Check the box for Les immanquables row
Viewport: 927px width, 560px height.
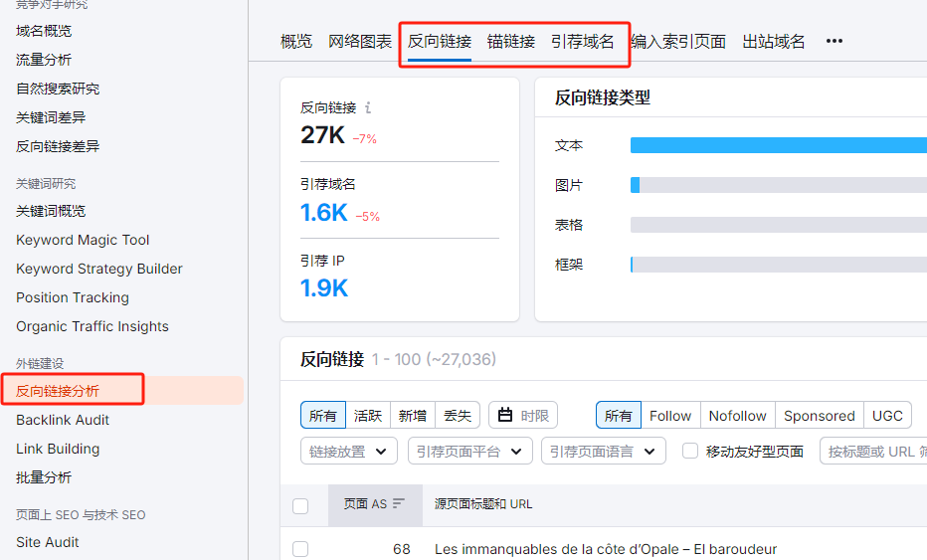pos(300,549)
